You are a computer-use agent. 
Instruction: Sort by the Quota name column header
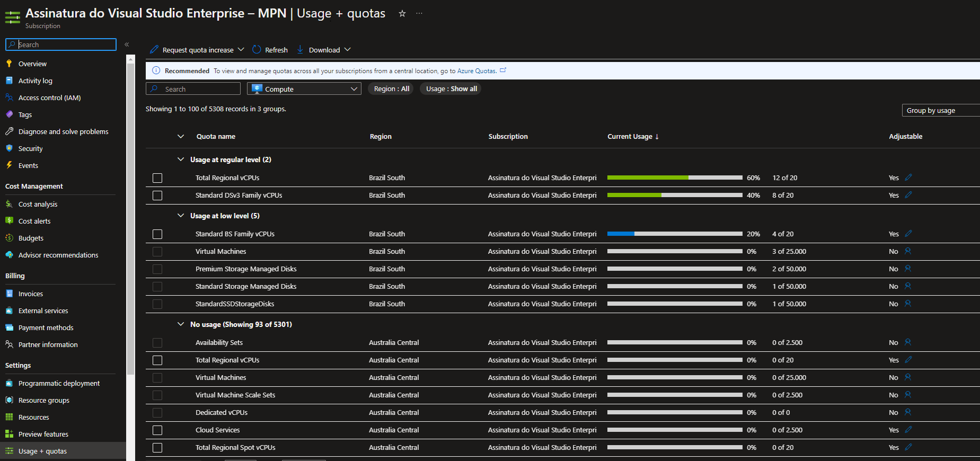(216, 136)
